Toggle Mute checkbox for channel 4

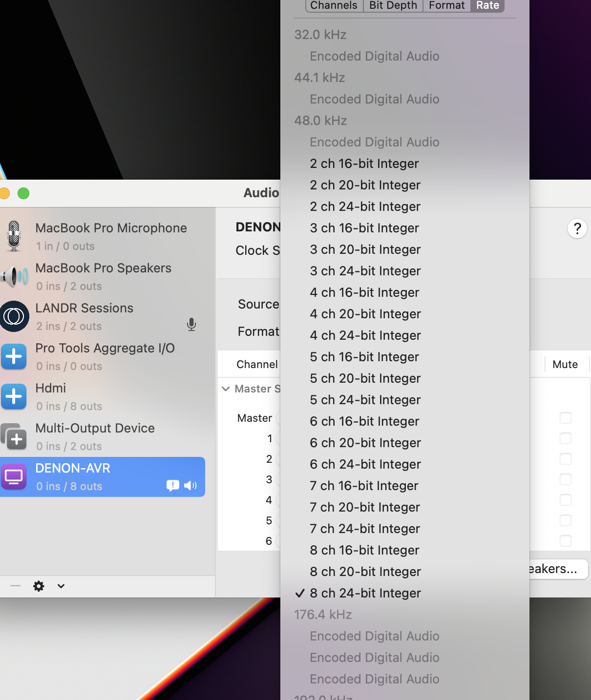tap(566, 500)
